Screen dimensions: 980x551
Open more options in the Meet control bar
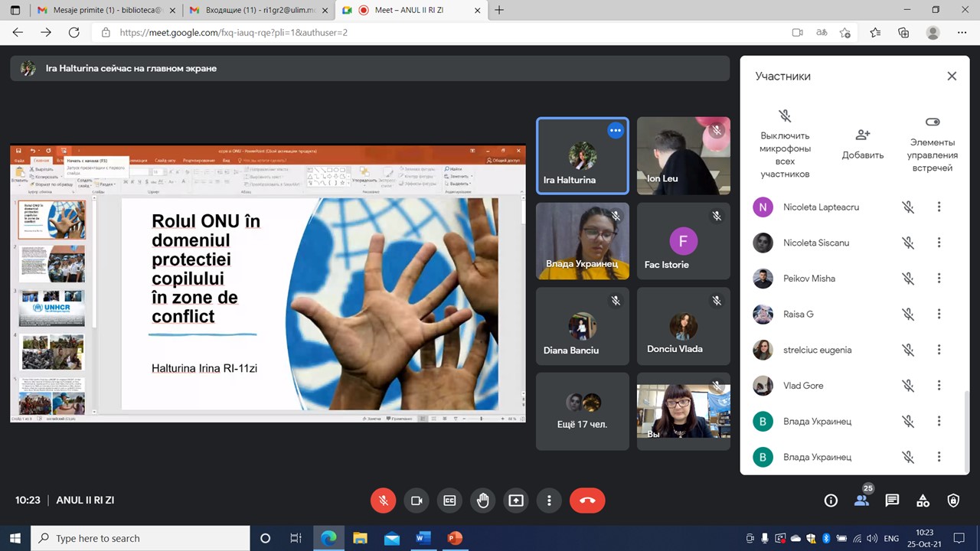(549, 500)
